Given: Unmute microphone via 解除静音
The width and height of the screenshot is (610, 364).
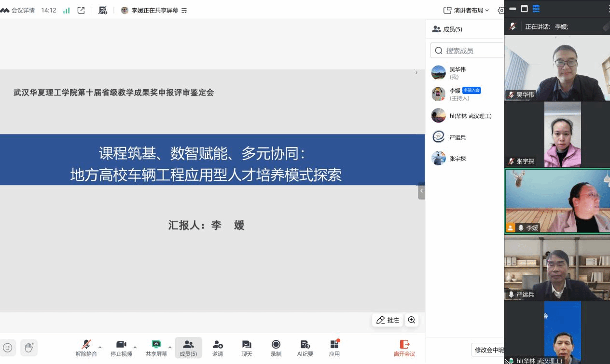Looking at the screenshot, I should click(86, 348).
